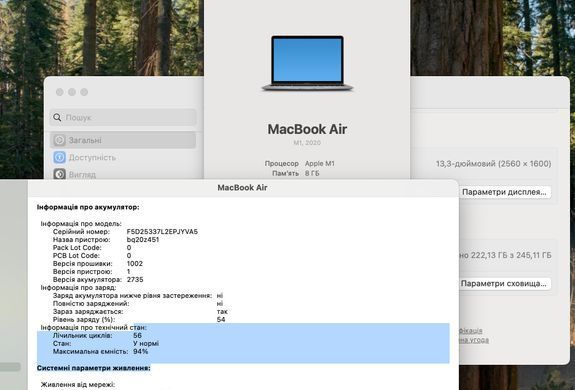This screenshot has width=575, height=390.
Task: Click the Apple M1 processor value
Action: (320, 163)
